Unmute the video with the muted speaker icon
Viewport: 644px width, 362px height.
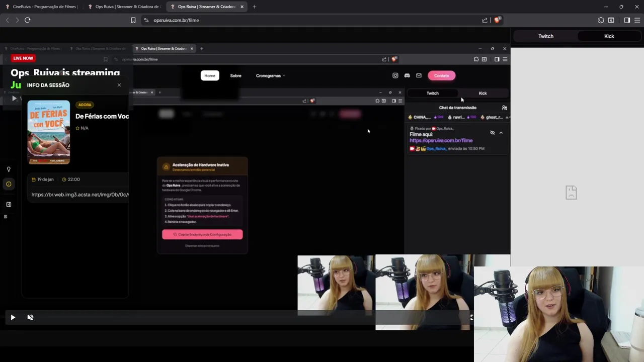(30, 317)
